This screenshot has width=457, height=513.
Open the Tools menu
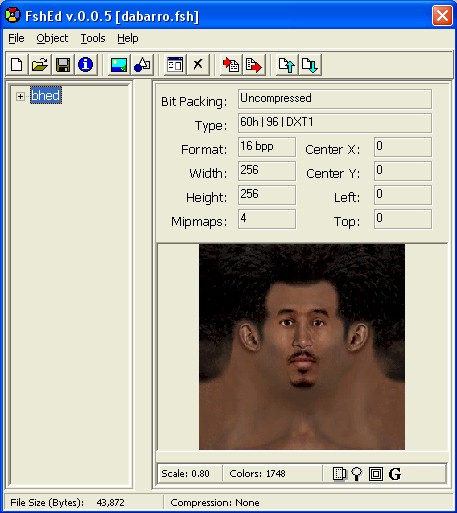(93, 38)
